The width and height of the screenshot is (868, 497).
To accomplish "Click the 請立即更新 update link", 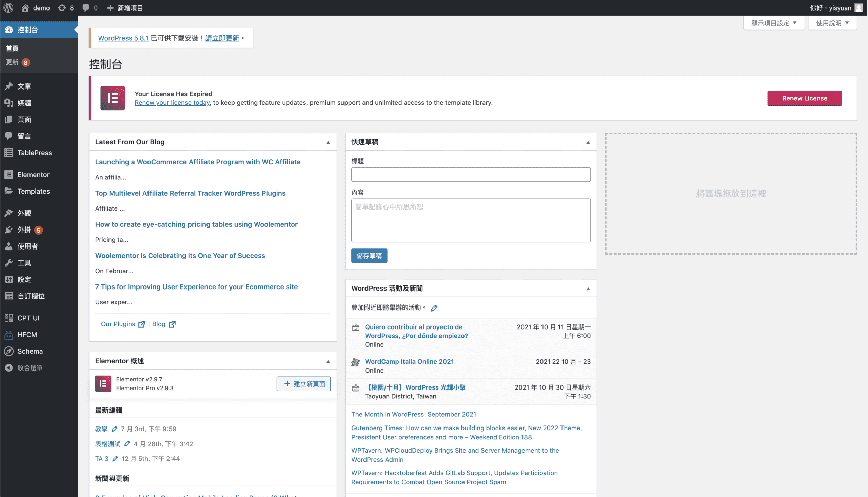I will 222,38.
